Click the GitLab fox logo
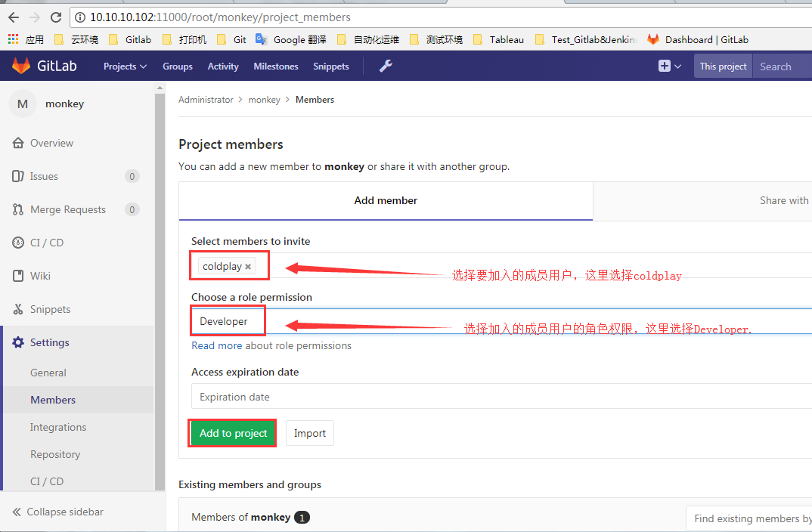Image resolution: width=812 pixels, height=532 pixels. pos(21,66)
